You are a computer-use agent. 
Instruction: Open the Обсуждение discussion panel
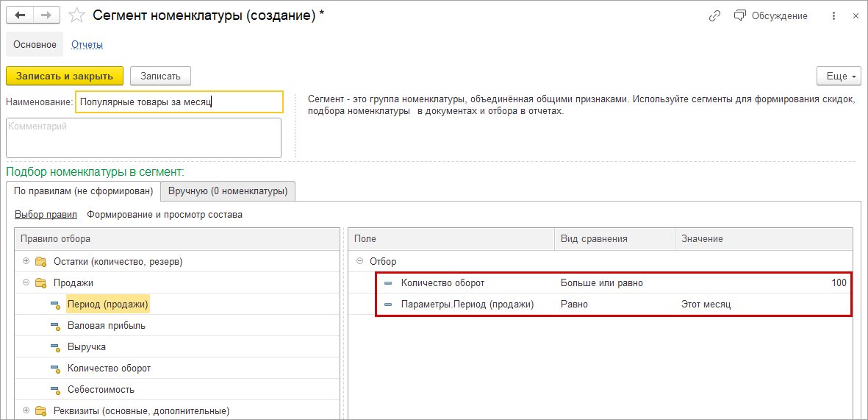pyautogui.click(x=771, y=15)
